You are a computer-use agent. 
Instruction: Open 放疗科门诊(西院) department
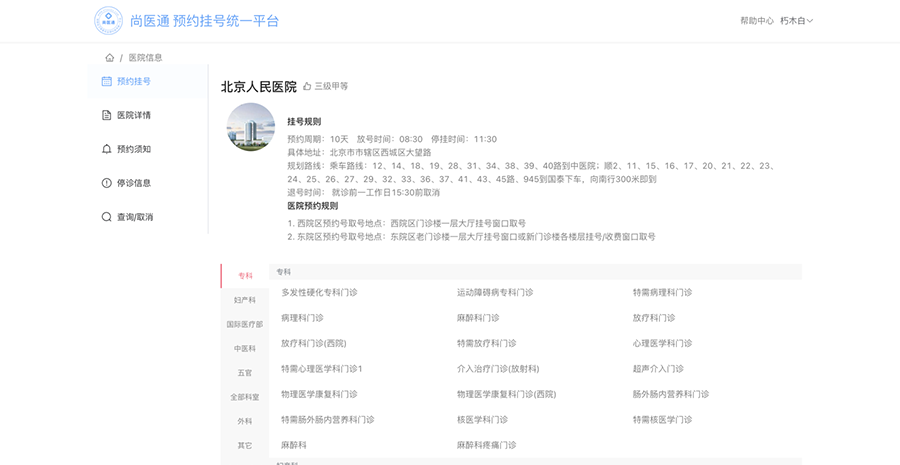[314, 343]
